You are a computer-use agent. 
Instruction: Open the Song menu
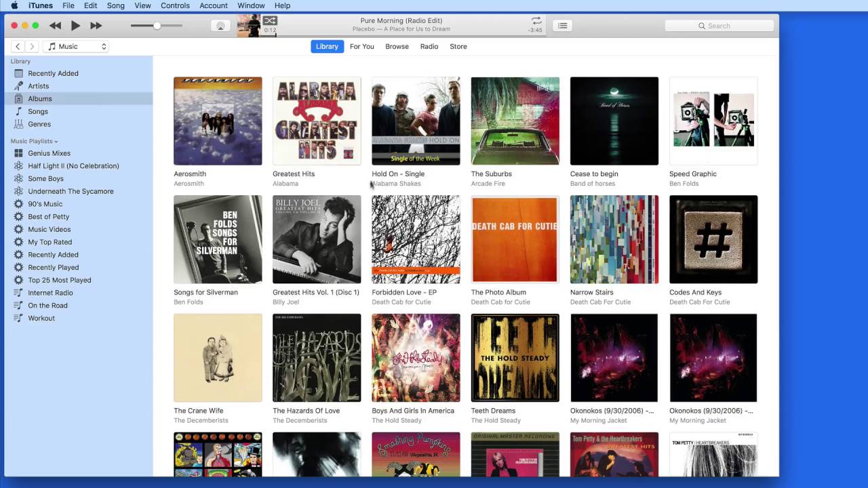coord(116,5)
